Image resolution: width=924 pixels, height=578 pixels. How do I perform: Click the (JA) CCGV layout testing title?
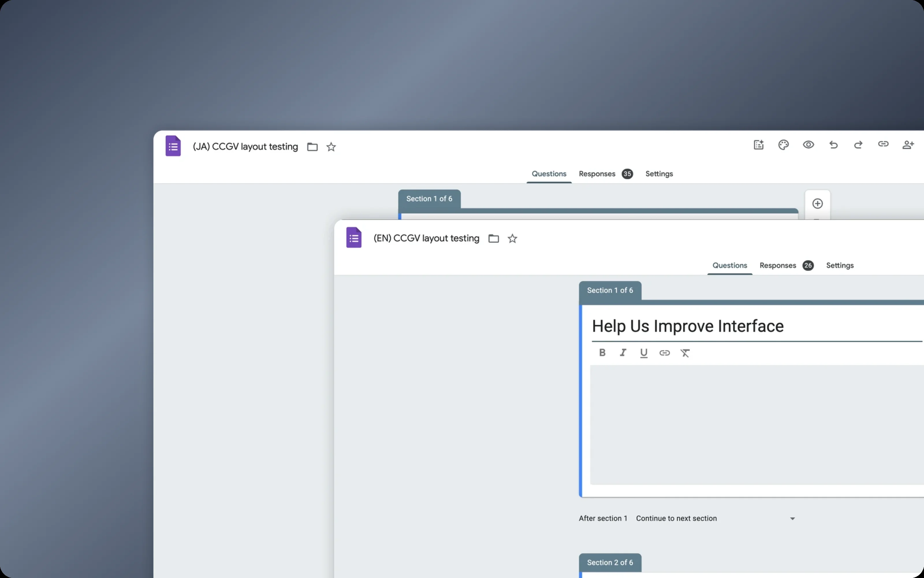click(245, 147)
